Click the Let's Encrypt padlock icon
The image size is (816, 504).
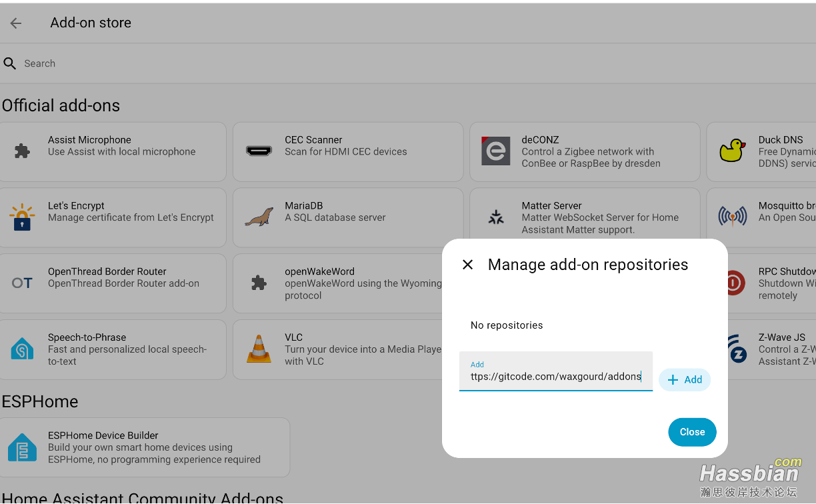(x=22, y=217)
